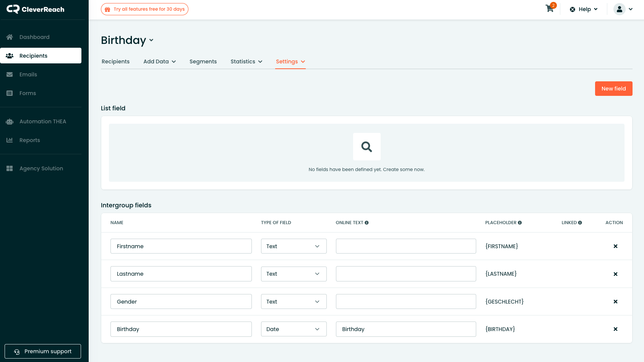Click the info icon next to Online Text
The image size is (644, 362).
(367, 223)
